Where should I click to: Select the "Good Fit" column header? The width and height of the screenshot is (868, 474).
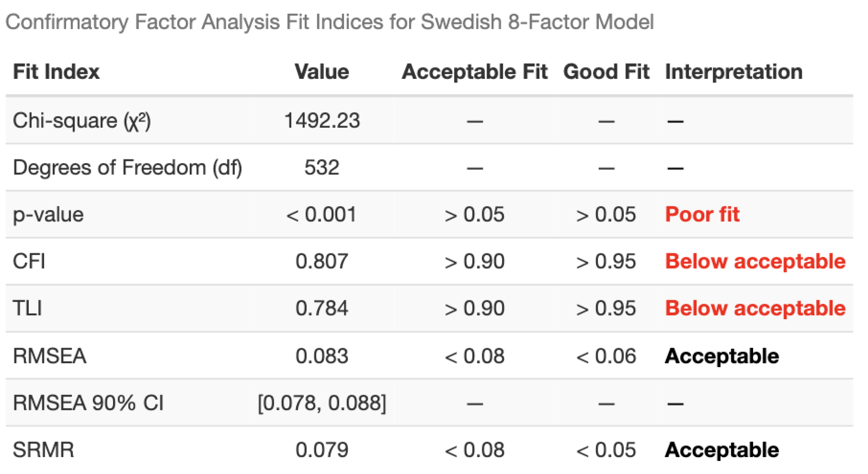coord(606,72)
